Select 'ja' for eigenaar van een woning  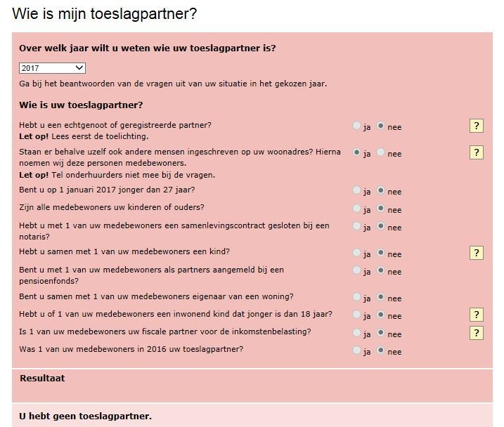[357, 298]
